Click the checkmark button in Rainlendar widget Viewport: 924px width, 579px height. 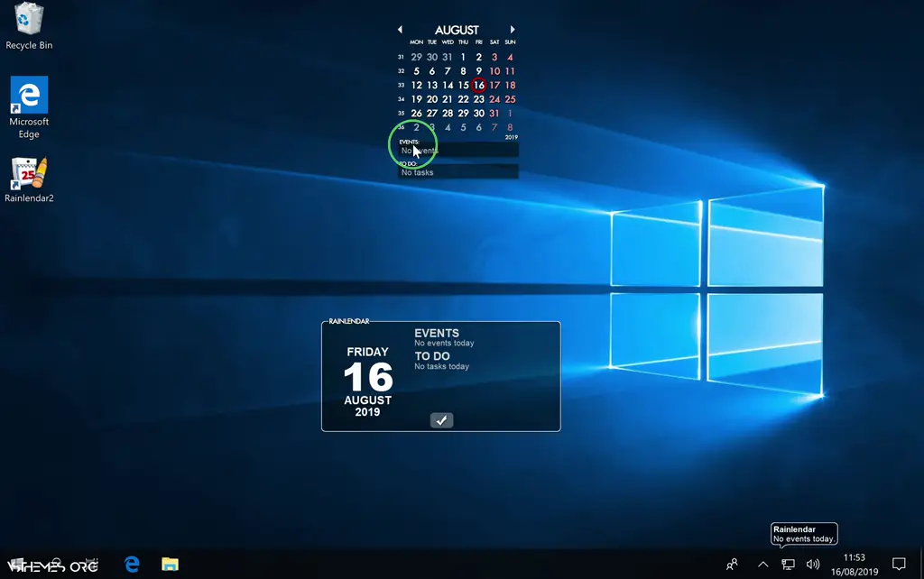tap(441, 420)
